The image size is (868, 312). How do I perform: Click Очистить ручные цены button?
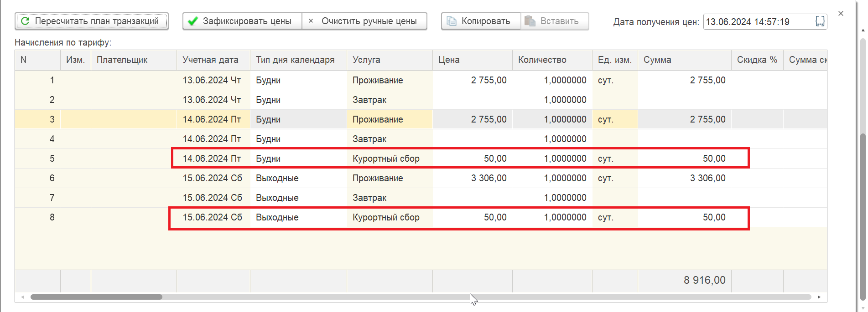364,21
